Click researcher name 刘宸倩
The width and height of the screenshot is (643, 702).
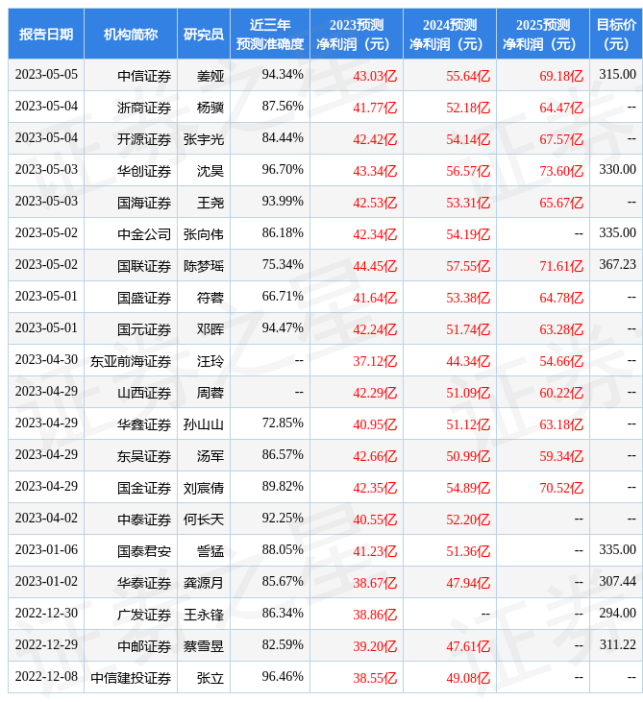coord(203,488)
